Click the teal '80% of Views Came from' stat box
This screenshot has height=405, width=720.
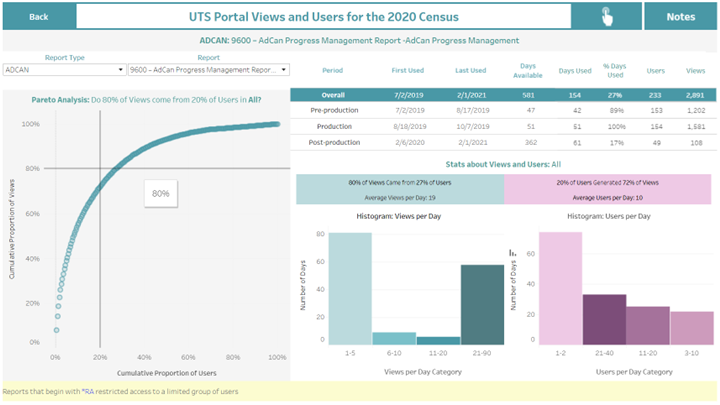[x=399, y=188]
